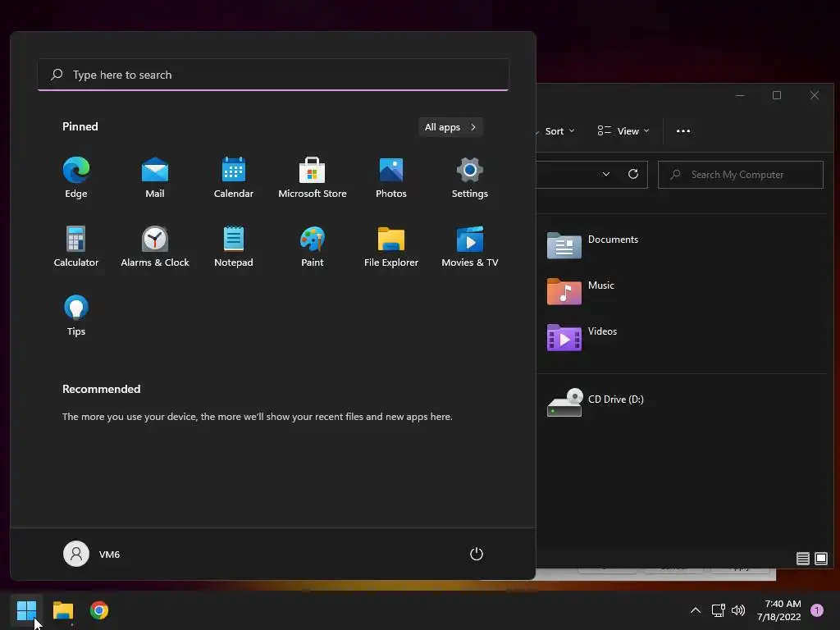Click the Start button on taskbar

tap(26, 610)
